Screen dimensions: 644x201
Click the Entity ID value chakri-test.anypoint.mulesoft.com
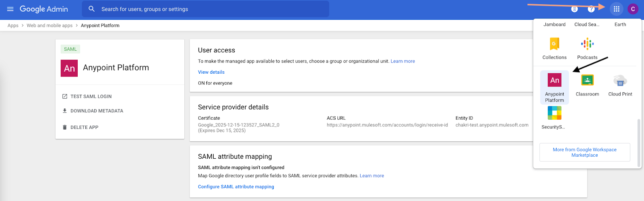point(492,125)
